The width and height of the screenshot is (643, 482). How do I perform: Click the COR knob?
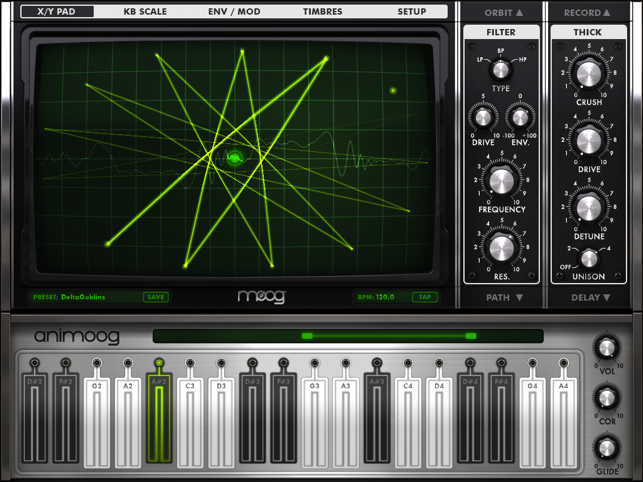point(607,397)
